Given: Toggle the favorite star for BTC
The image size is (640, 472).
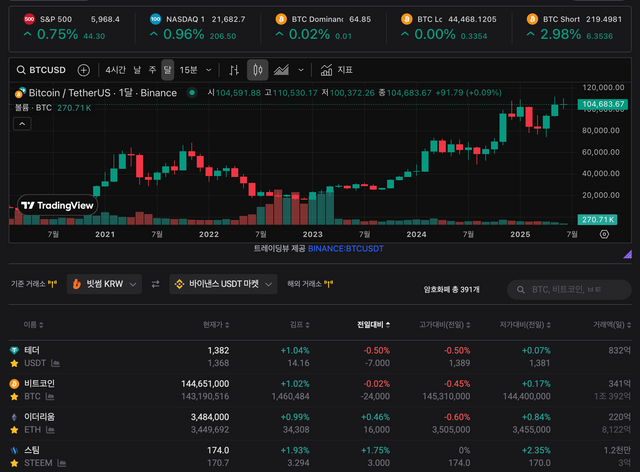Looking at the screenshot, I should click(14, 397).
